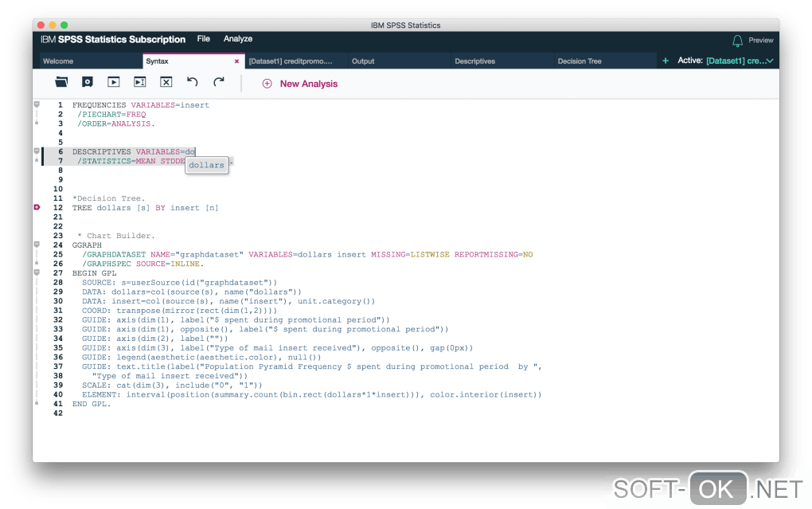Click the '*Decision Tree.' comment line
This screenshot has height=509, width=812.
109,198
